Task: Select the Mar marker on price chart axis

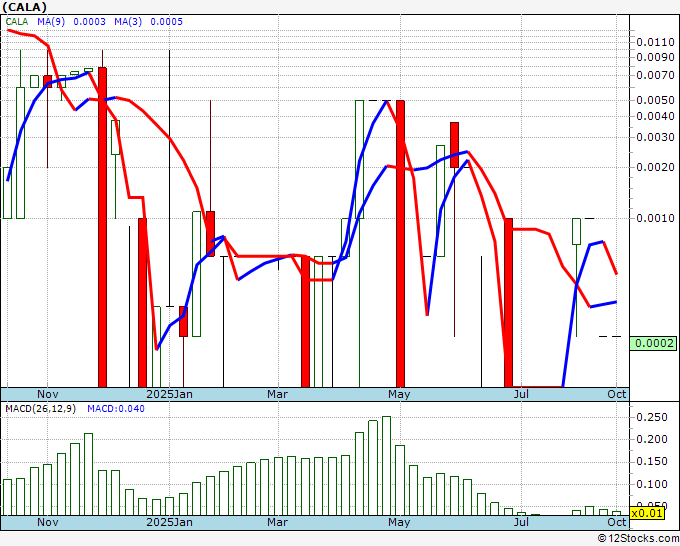Action: click(277, 394)
